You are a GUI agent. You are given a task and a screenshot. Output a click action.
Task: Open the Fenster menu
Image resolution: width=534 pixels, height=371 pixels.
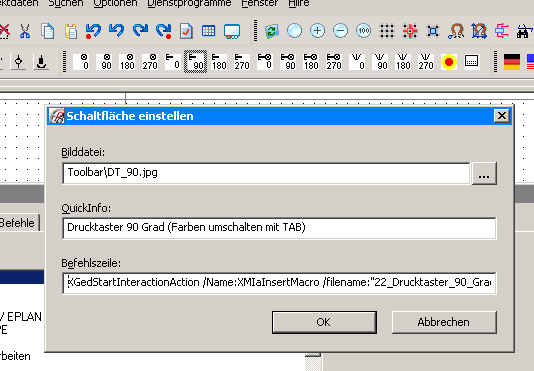[260, 3]
